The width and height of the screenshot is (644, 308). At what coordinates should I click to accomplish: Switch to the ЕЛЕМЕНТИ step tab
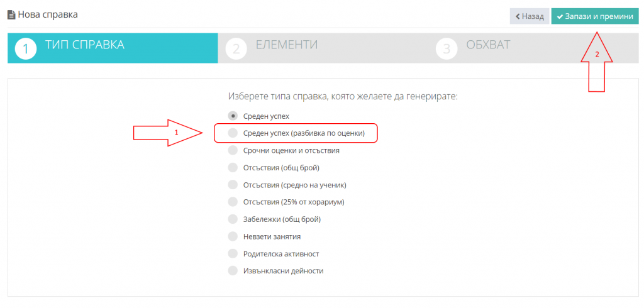[323, 48]
